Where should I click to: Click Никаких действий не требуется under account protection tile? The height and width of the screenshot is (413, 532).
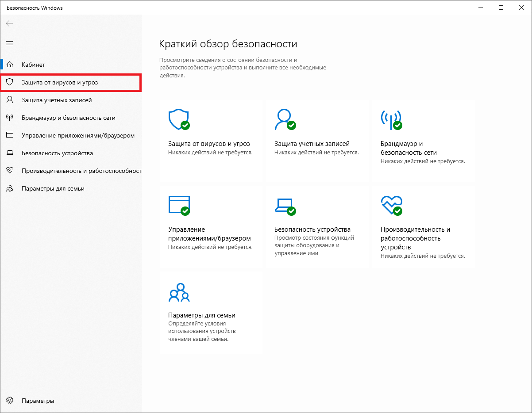point(316,153)
